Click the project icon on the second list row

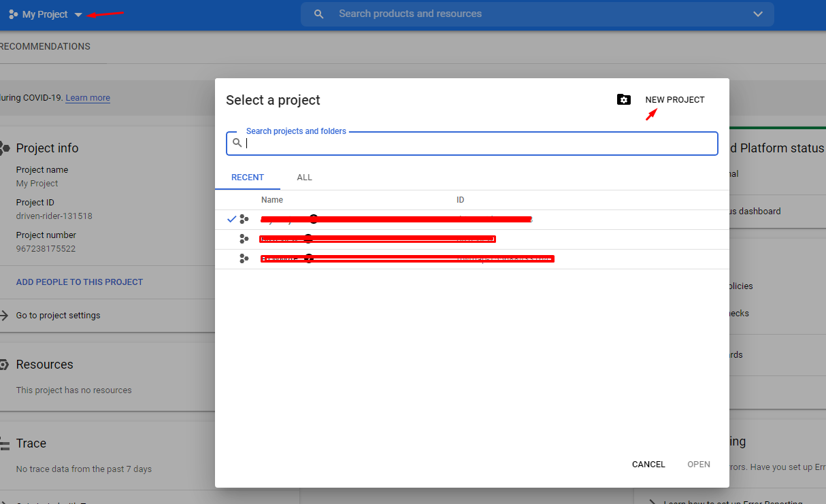[x=245, y=239]
